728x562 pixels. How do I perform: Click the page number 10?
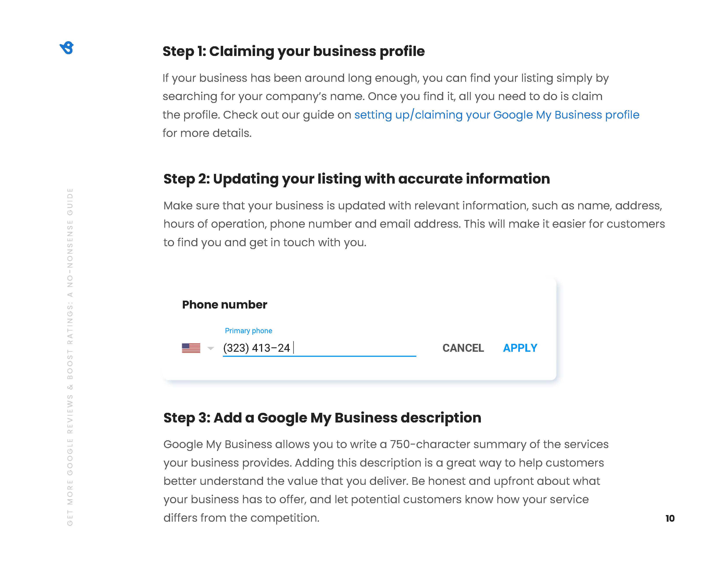[x=670, y=518]
